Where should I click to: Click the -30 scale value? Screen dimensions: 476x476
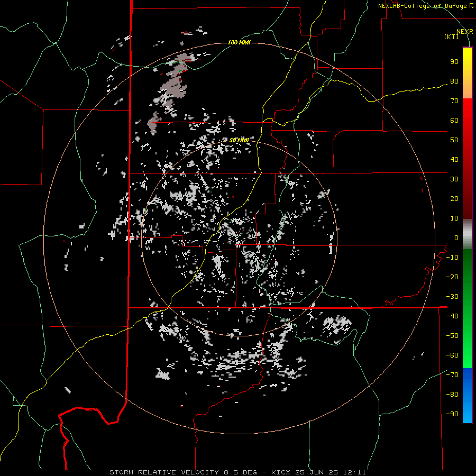[452, 297]
